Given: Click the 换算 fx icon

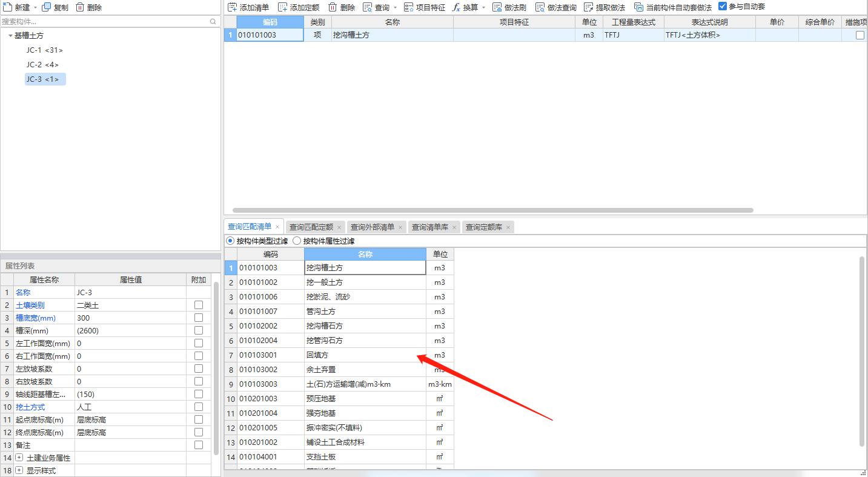Looking at the screenshot, I should coord(456,7).
